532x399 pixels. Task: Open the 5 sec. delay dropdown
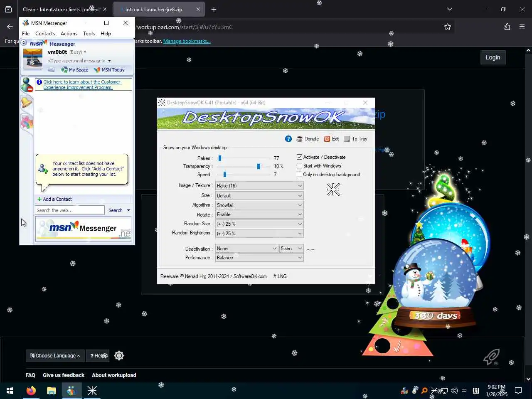pos(291,249)
